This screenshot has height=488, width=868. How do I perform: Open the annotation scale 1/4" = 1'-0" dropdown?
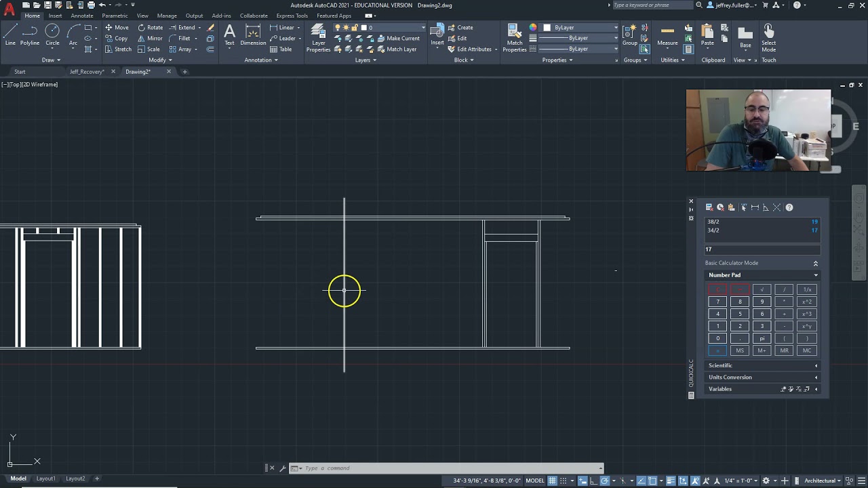741,481
